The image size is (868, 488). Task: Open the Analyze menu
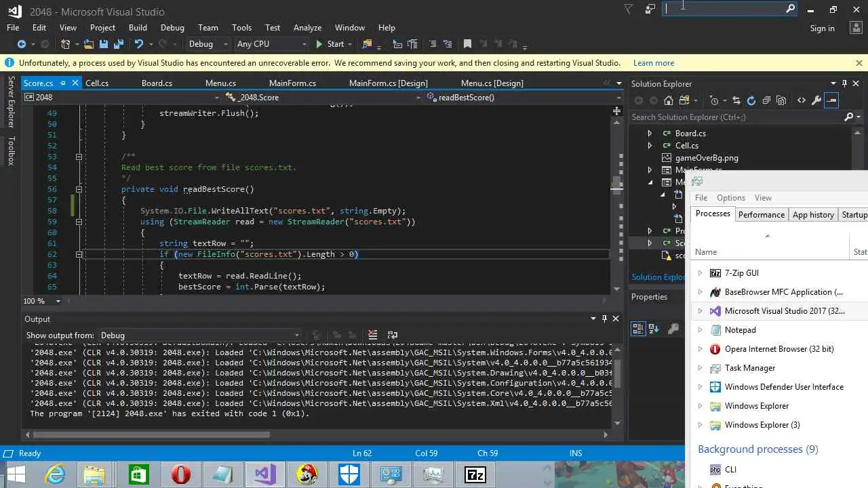coord(307,28)
